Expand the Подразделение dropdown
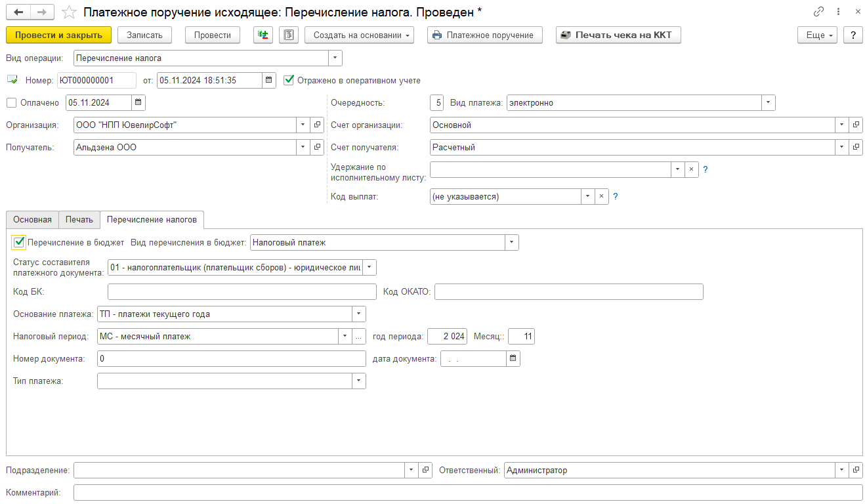The width and height of the screenshot is (865, 504). pos(411,470)
